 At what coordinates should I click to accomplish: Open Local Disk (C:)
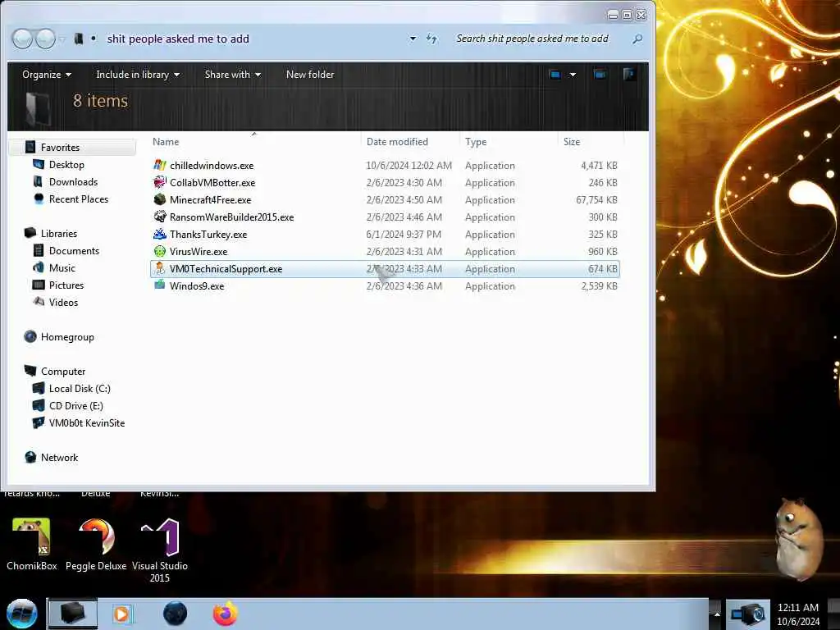click(80, 388)
